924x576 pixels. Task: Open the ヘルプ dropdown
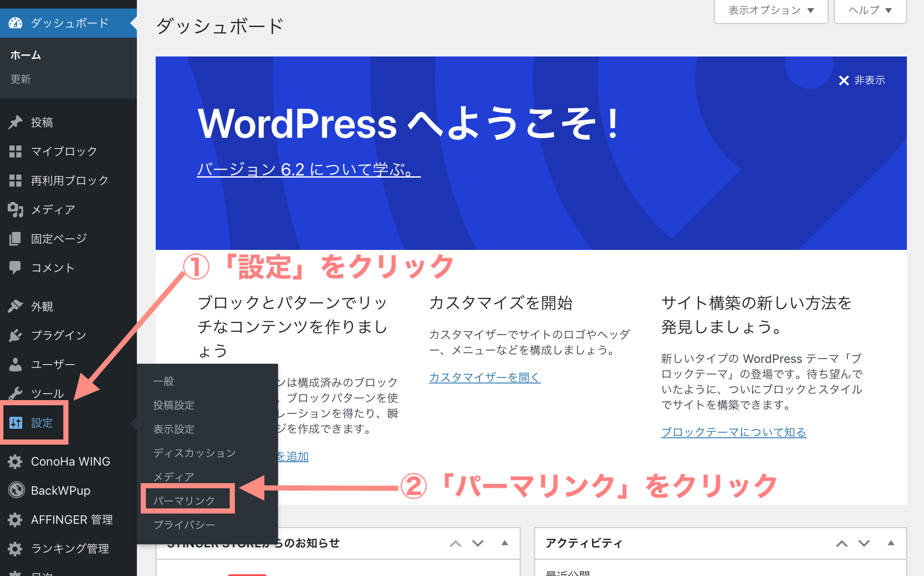tap(870, 10)
